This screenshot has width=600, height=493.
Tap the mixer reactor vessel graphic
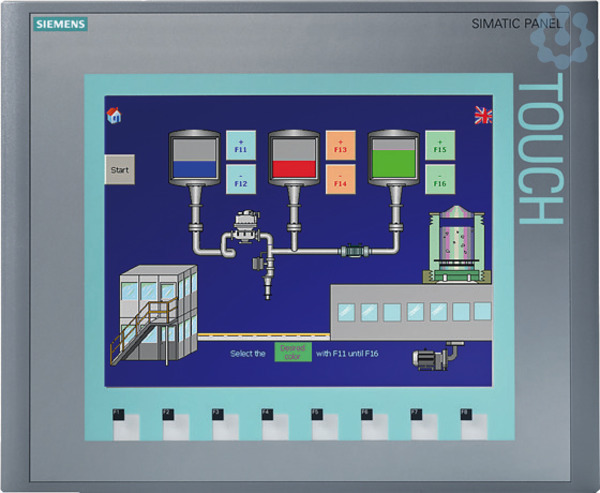tap(455, 245)
